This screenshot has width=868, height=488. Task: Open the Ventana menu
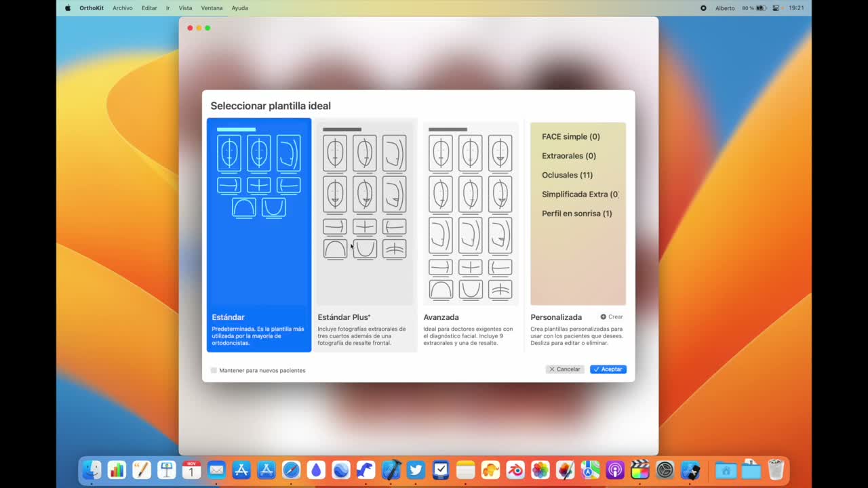pyautogui.click(x=212, y=8)
